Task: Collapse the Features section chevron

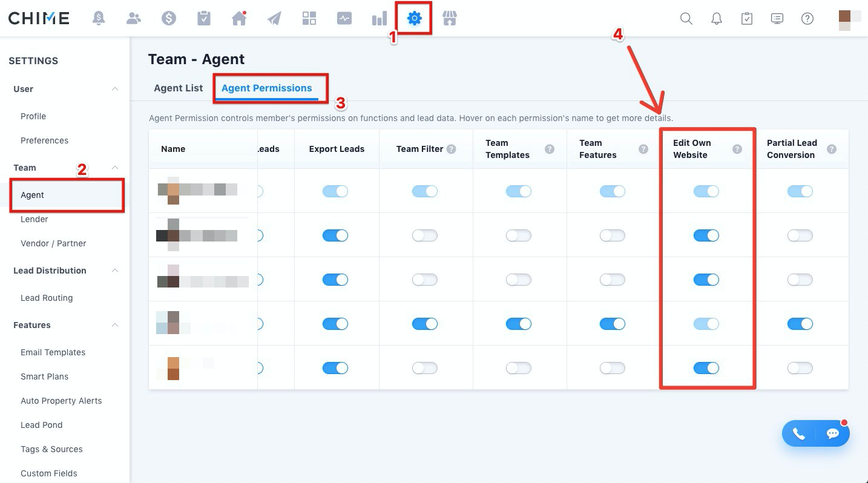Action: [115, 325]
